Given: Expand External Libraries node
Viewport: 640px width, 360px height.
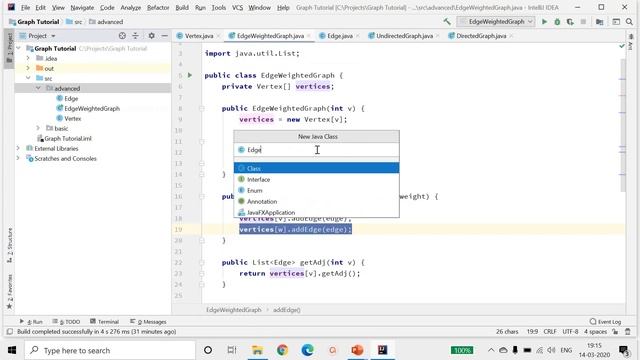Looking at the screenshot, I should [18, 148].
